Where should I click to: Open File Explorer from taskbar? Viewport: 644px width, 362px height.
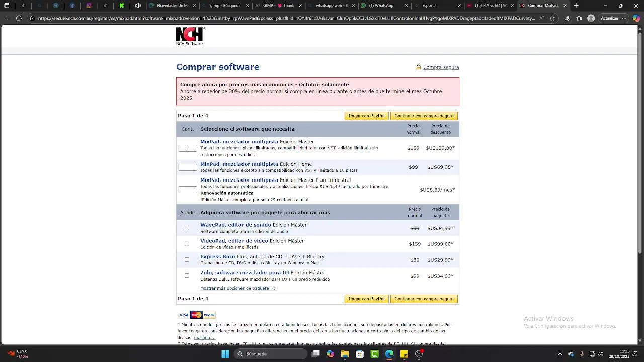click(345, 354)
